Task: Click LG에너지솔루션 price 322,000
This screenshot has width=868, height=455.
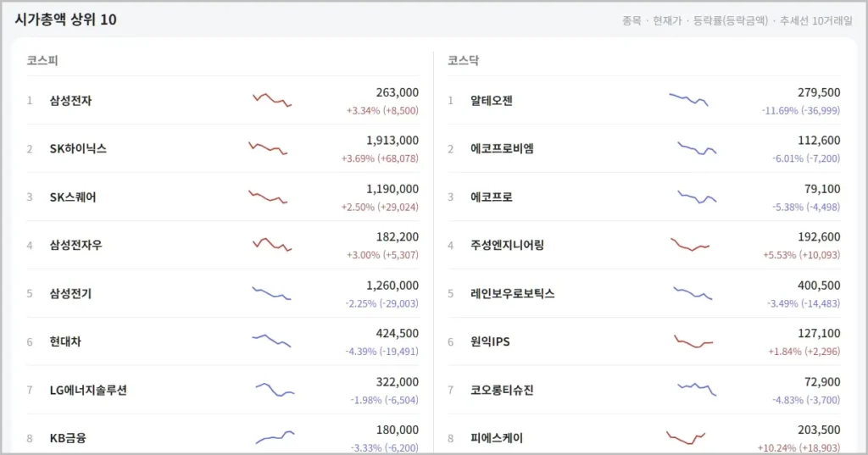Action: 397,382
